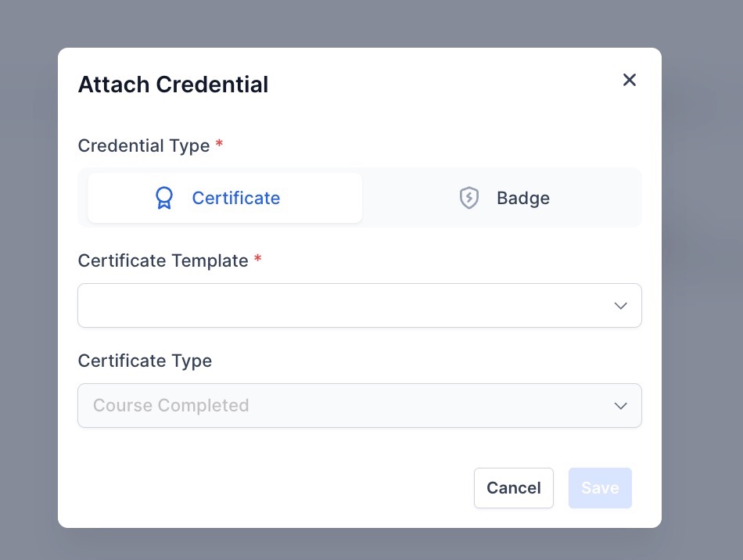Viewport: 743px width, 560px height.
Task: Click red asterisk beside Certificate Template
Action: [x=258, y=260]
